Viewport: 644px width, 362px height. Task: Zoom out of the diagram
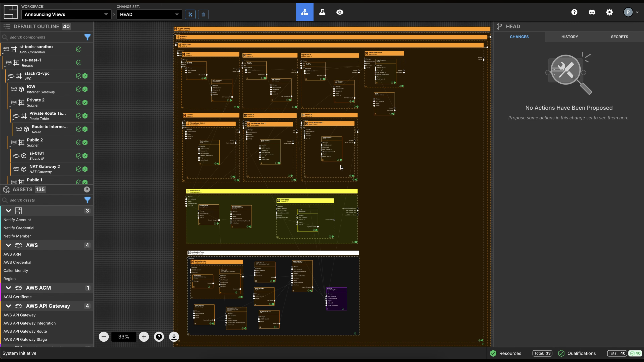104,337
